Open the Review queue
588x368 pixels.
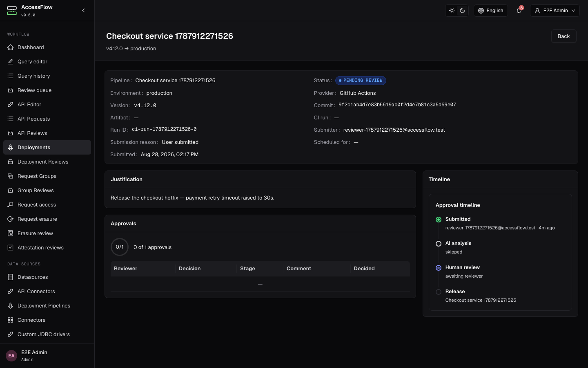pyautogui.click(x=47, y=90)
